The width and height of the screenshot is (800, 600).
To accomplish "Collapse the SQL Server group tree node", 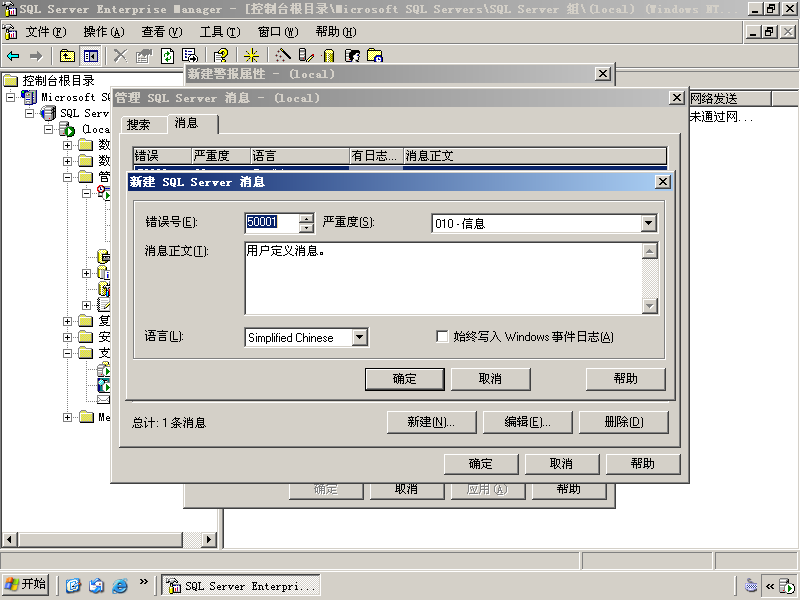I will point(30,113).
